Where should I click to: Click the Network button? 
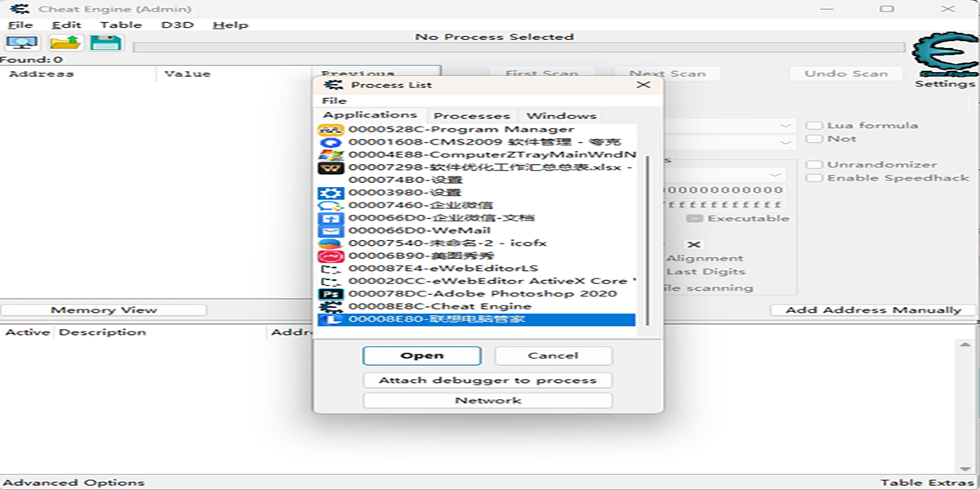point(488,401)
